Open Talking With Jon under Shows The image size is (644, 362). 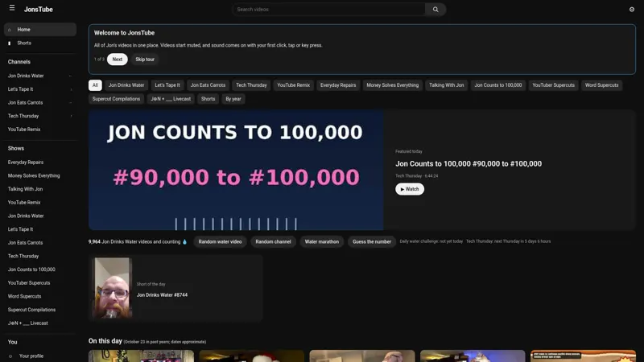pyautogui.click(x=25, y=189)
